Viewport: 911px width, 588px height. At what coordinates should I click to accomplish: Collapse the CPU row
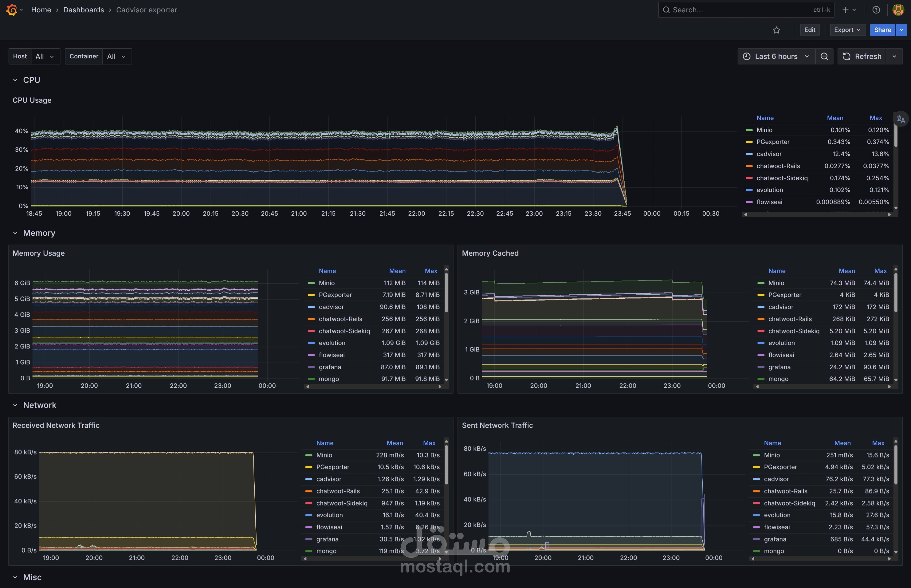tap(15, 80)
